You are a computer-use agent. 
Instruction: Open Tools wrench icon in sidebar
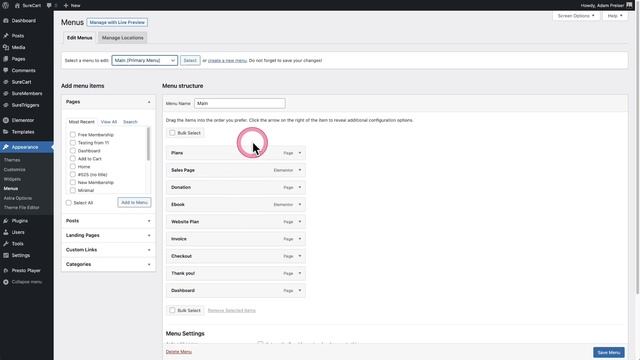point(6,244)
